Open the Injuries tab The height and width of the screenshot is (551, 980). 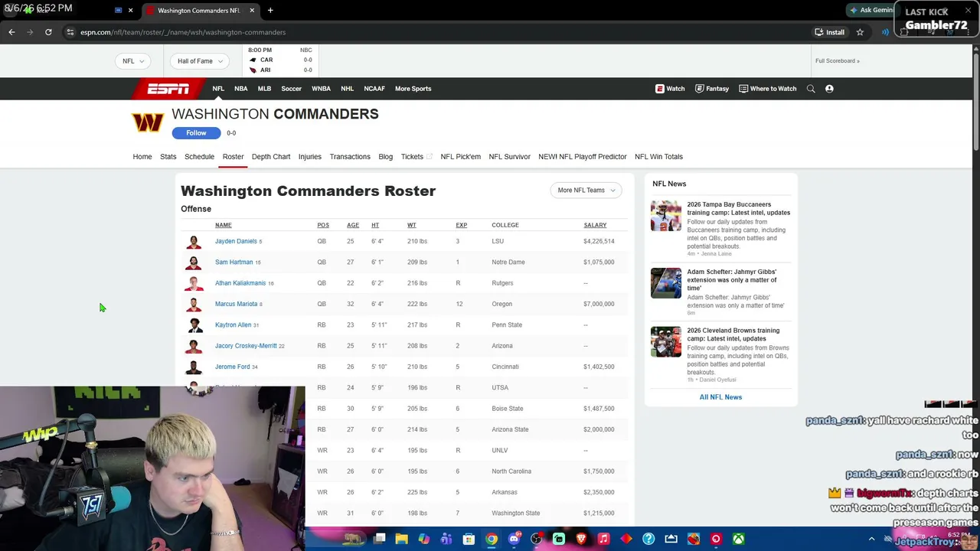tap(310, 157)
